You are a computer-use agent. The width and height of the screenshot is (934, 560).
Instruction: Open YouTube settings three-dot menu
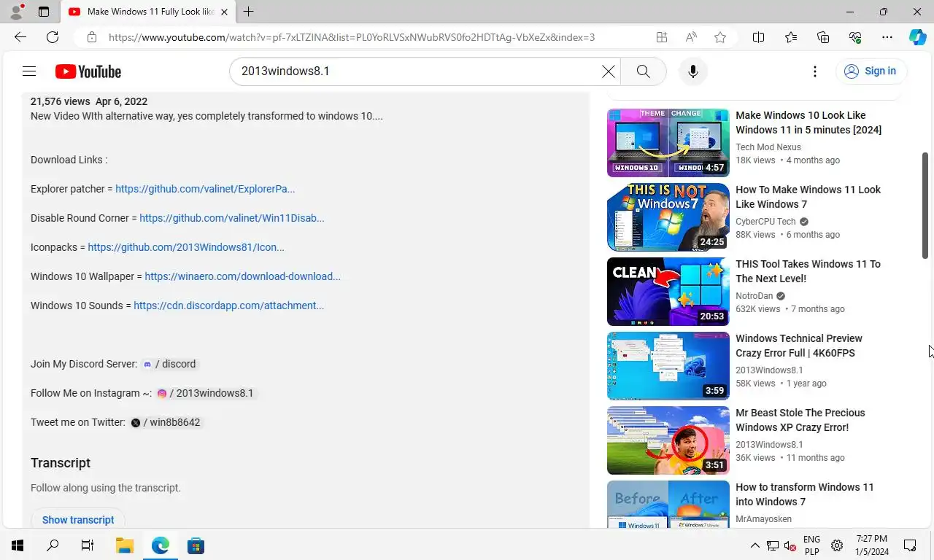[815, 71]
